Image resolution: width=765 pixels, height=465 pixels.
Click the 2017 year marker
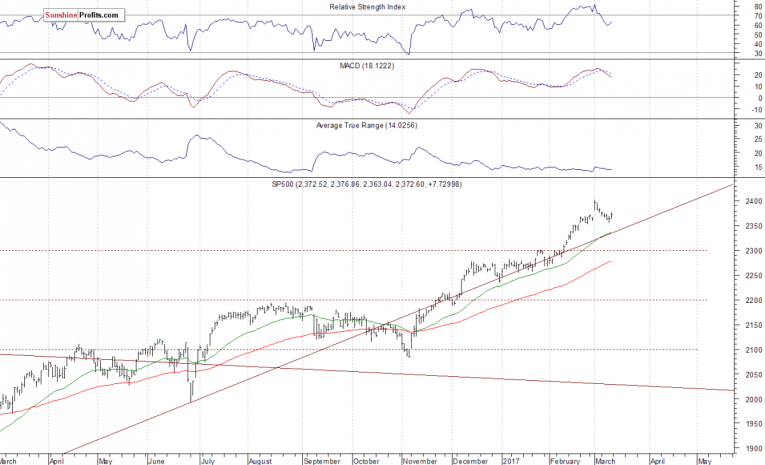click(510, 460)
